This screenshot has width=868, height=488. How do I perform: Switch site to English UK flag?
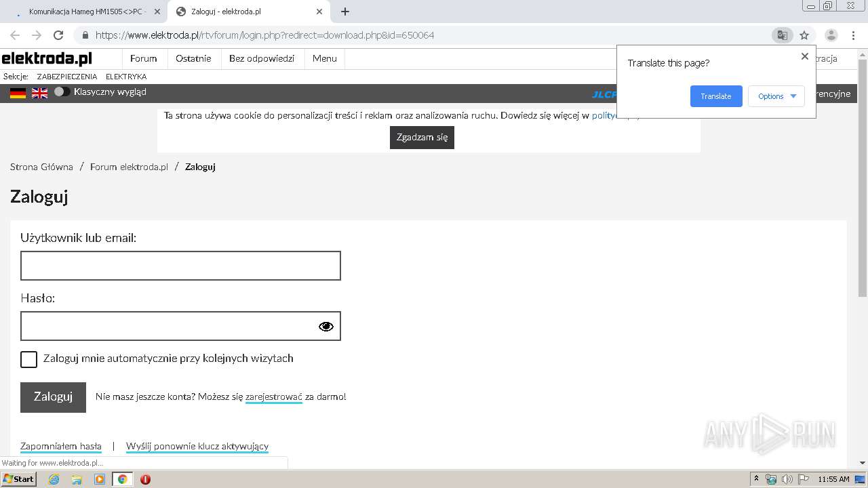click(40, 93)
